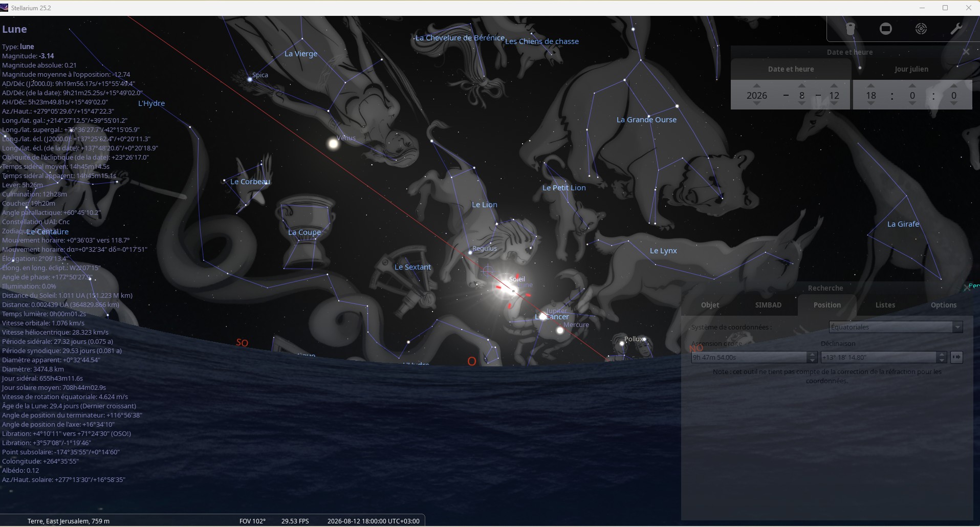Click the ocular eyepiece view icon
This screenshot has width=980, height=527.
(x=851, y=29)
